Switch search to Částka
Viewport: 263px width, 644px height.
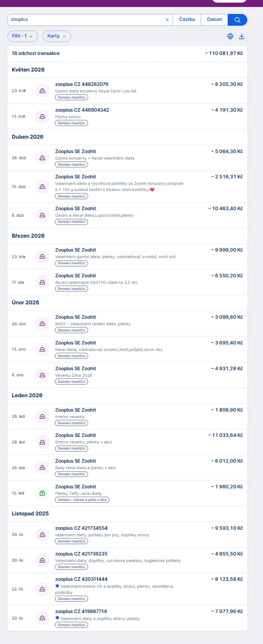point(187,20)
